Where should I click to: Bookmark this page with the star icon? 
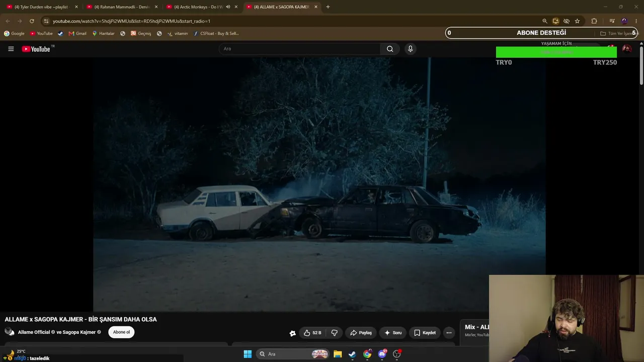(x=577, y=21)
